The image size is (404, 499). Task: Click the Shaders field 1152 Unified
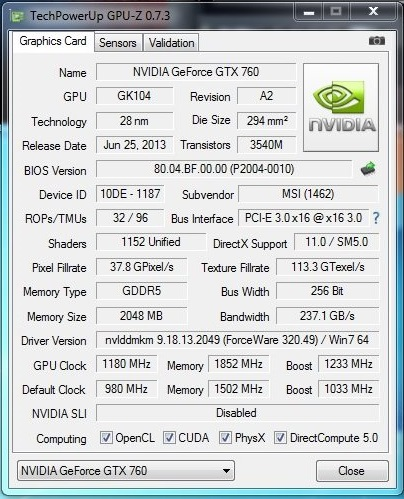(151, 242)
